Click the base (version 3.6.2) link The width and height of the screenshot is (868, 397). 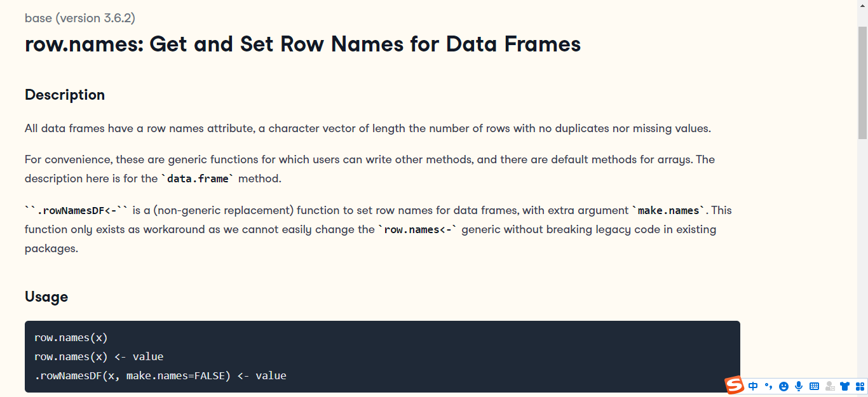[79, 18]
